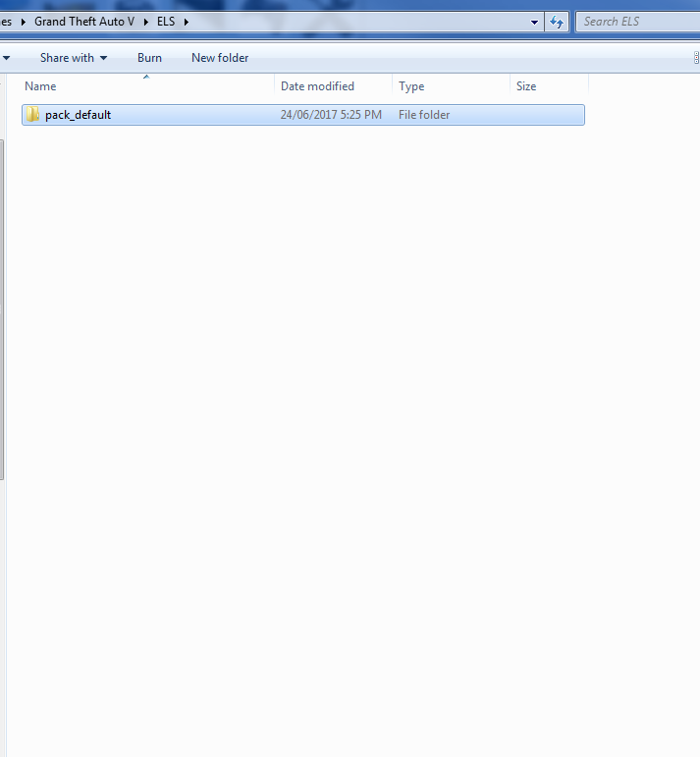
Task: Sort by Size column header
Action: [550, 86]
